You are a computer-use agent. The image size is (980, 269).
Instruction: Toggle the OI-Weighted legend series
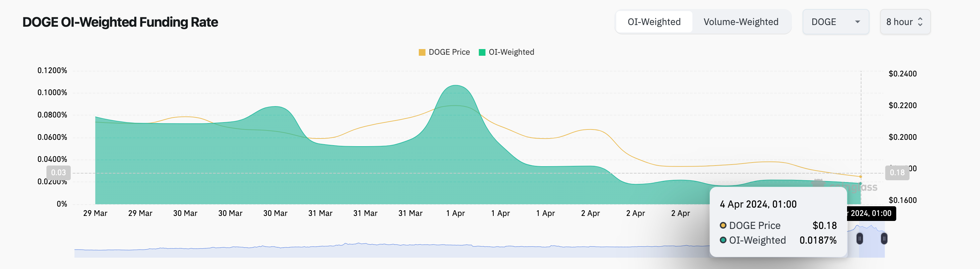click(506, 52)
